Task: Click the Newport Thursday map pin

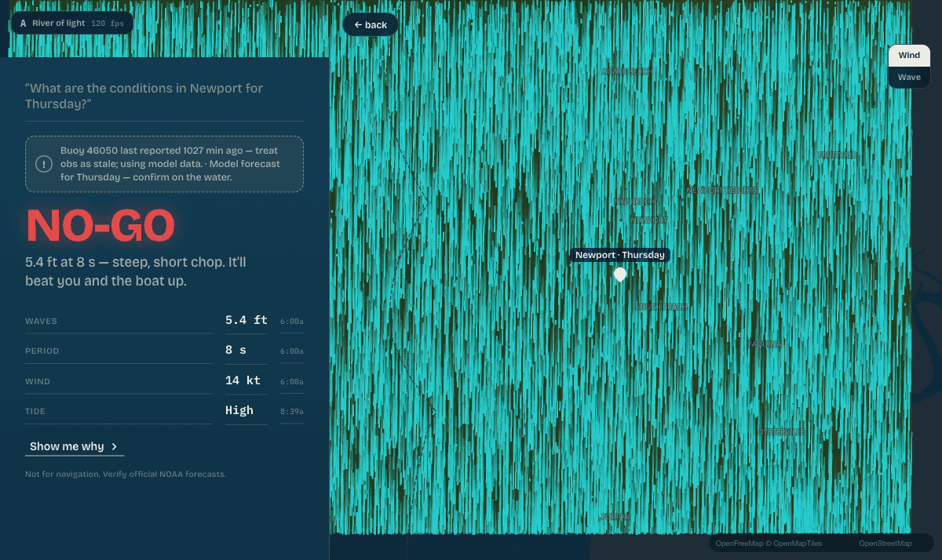Action: pyautogui.click(x=620, y=275)
